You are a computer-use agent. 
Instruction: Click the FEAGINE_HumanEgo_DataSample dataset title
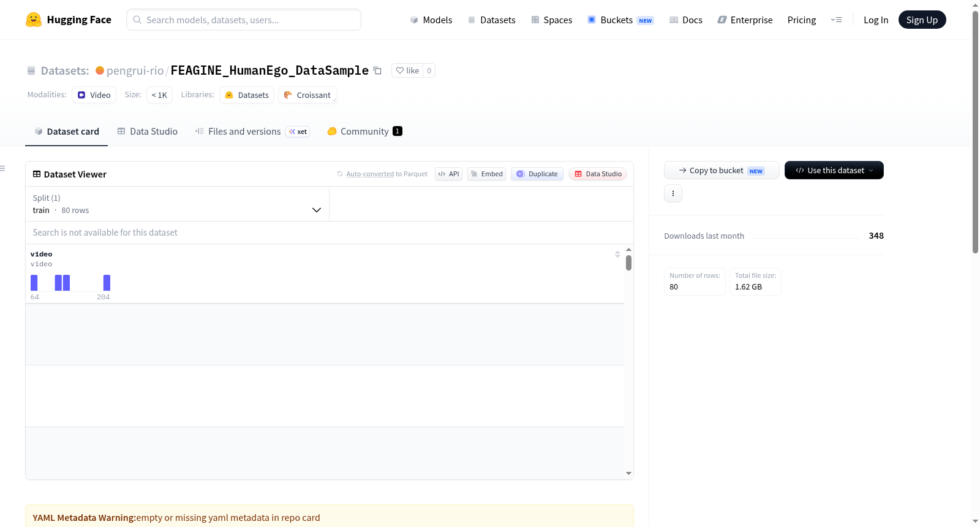(269, 70)
